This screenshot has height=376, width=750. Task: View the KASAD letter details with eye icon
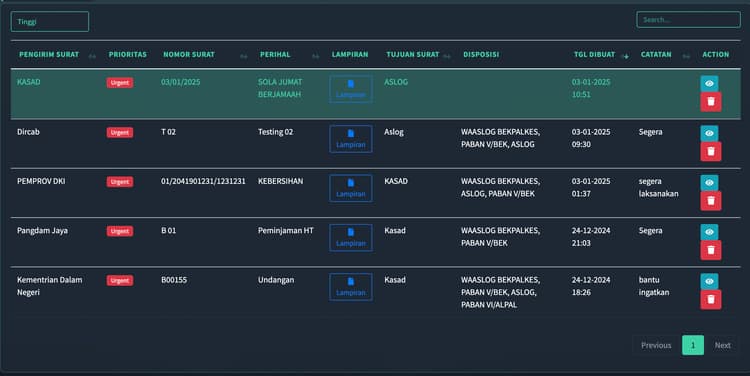(709, 83)
